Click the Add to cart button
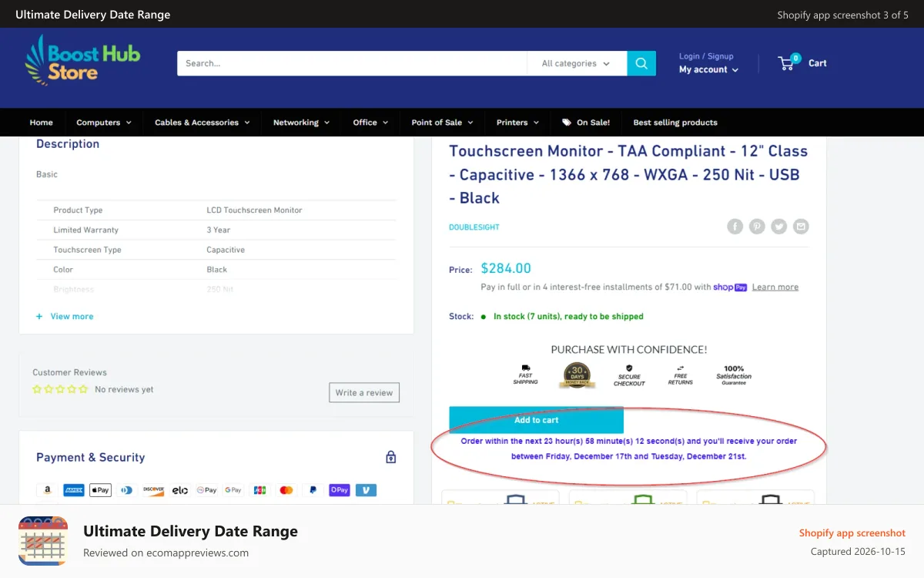Viewport: 924px width, 578px height. pyautogui.click(x=536, y=420)
